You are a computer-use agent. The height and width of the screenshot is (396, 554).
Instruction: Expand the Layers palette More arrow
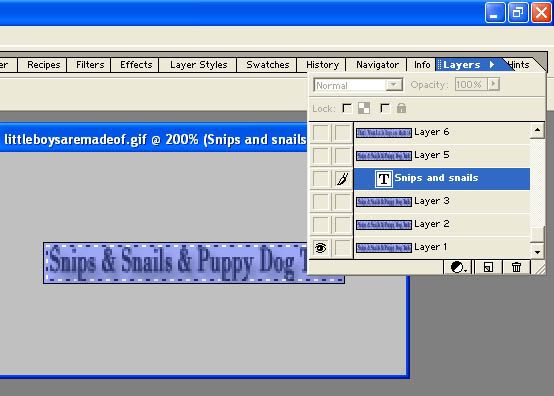click(x=491, y=65)
